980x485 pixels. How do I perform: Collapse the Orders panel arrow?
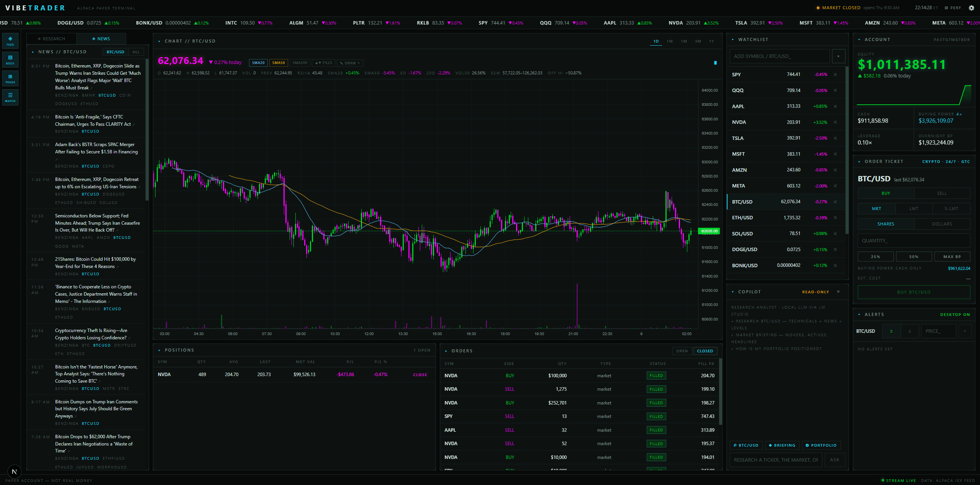click(446, 351)
